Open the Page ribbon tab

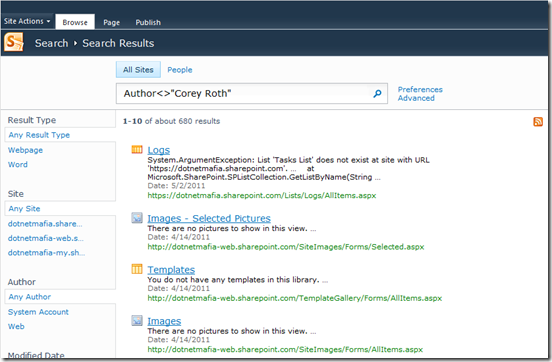(x=112, y=22)
